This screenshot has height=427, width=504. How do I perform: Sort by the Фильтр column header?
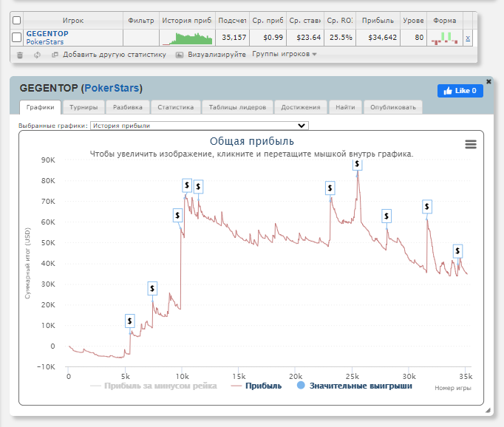(x=141, y=21)
